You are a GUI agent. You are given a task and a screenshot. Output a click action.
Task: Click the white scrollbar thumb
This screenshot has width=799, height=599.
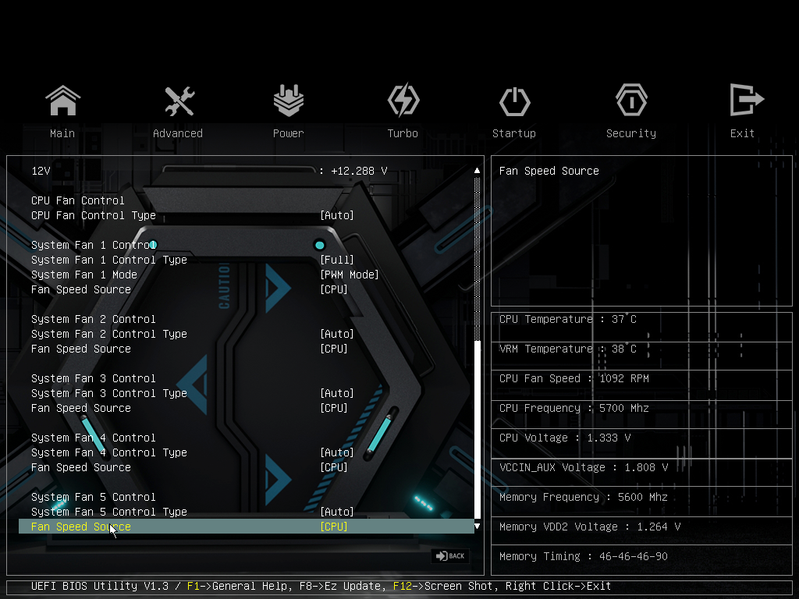(477, 430)
